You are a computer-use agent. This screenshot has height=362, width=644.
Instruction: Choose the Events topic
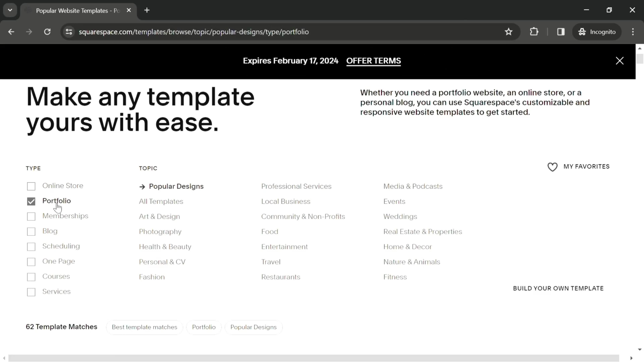click(394, 201)
